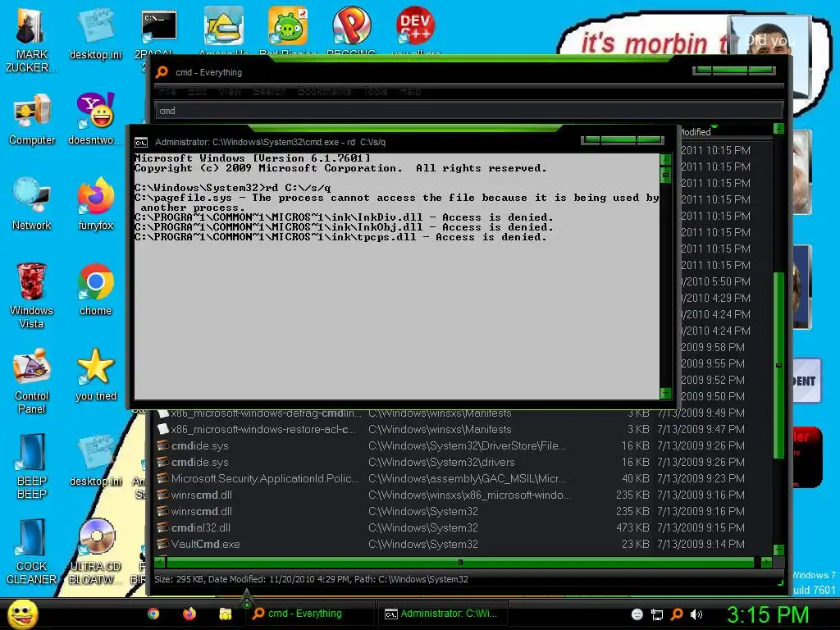
Task: Select the top desktop.ini file icon
Action: coord(95,34)
